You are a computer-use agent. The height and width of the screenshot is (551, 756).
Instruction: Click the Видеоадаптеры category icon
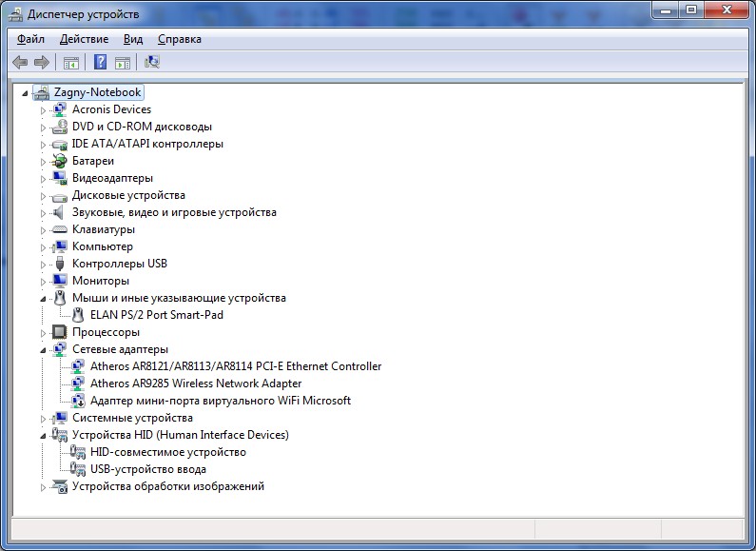coord(59,178)
